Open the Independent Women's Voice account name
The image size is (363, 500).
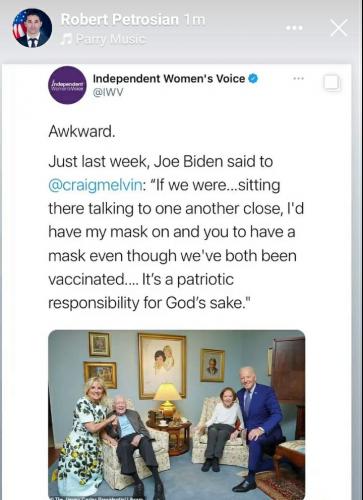(169, 79)
